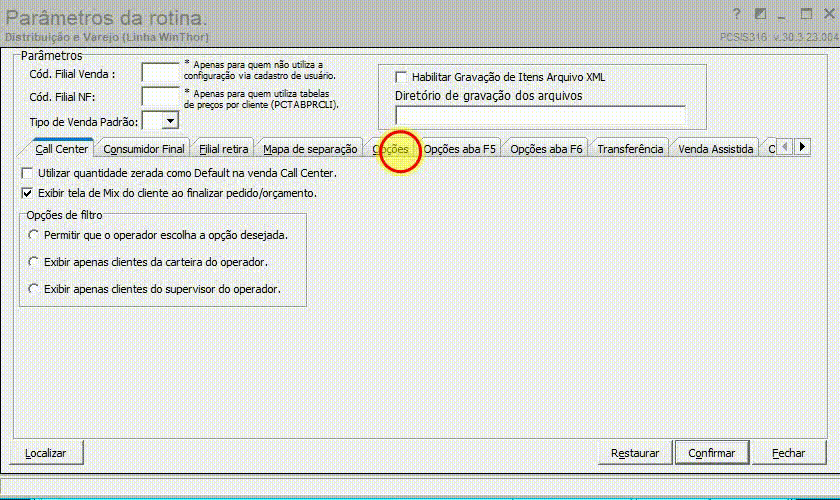Click the Restaurar button
Viewport: 840px width, 500px height.
pos(635,453)
